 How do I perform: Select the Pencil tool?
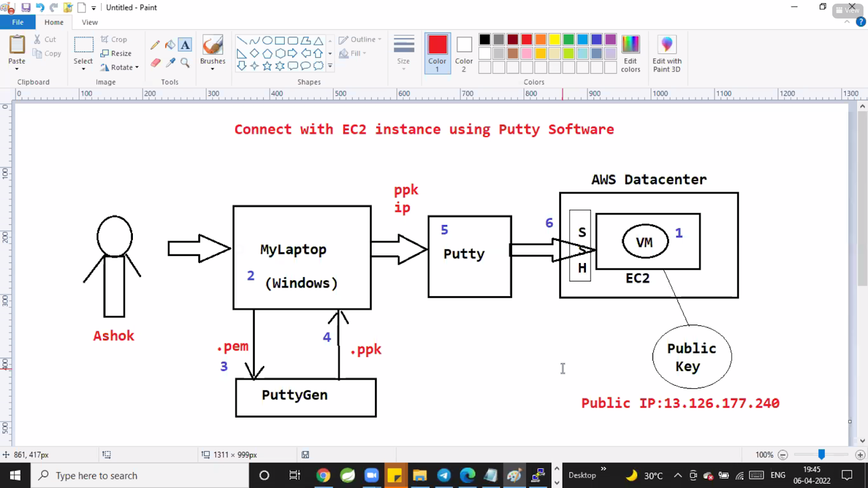tap(155, 45)
